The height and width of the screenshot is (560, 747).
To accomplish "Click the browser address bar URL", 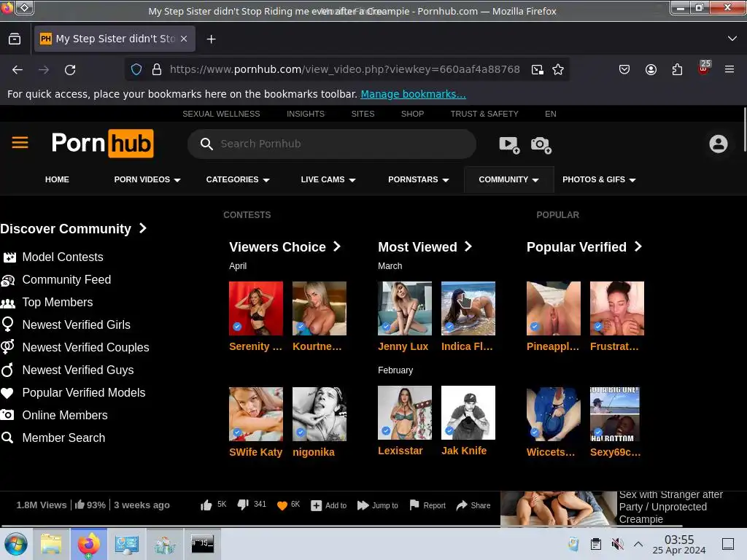I will 344,69.
